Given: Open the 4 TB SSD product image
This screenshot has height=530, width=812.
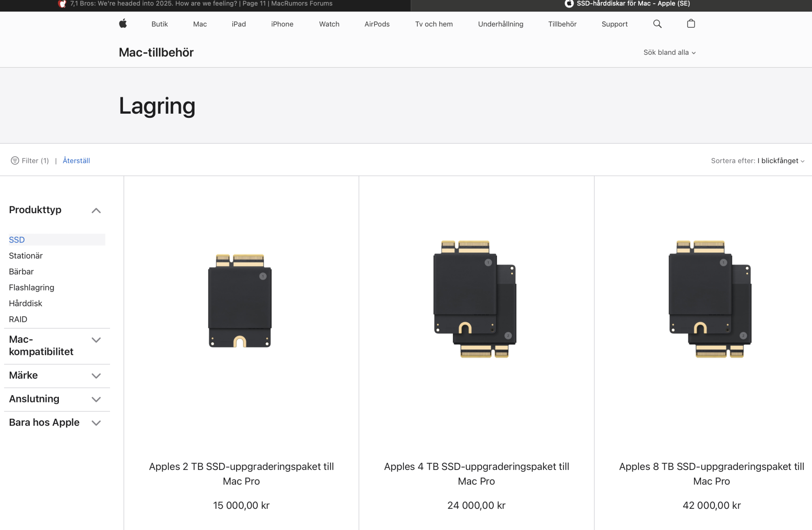Looking at the screenshot, I should tap(475, 299).
